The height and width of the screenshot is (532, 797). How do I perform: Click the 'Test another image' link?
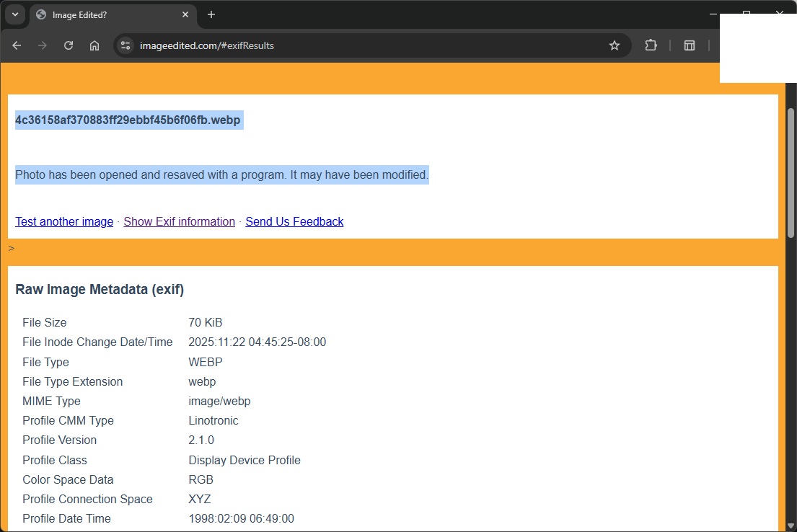coord(64,221)
